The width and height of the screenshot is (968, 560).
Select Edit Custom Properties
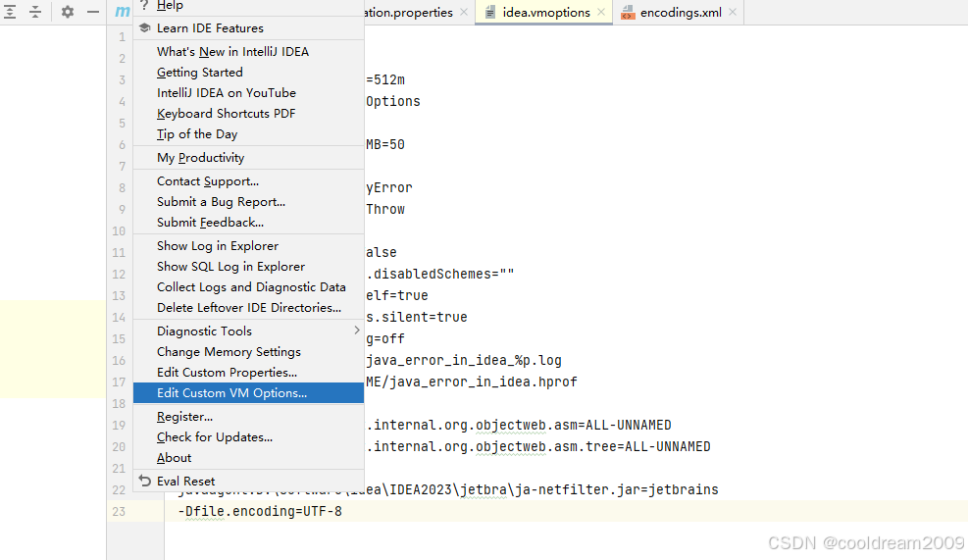[248, 373]
